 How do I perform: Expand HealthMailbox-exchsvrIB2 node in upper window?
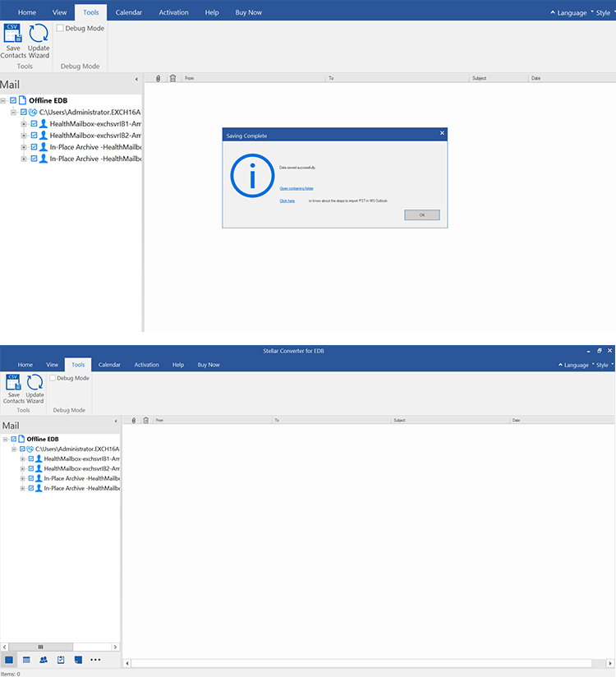tap(24, 136)
